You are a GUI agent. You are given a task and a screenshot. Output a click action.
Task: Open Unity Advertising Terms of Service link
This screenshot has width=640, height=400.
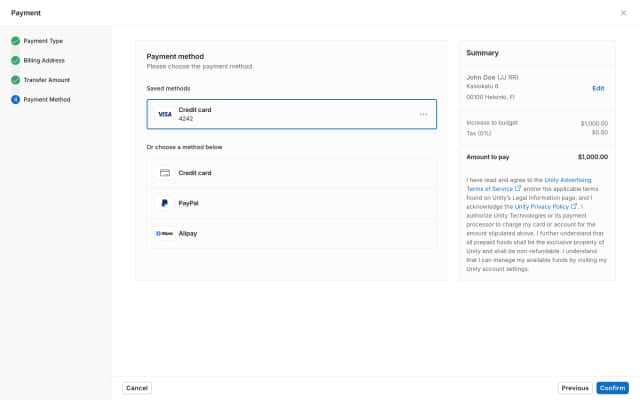(x=529, y=184)
